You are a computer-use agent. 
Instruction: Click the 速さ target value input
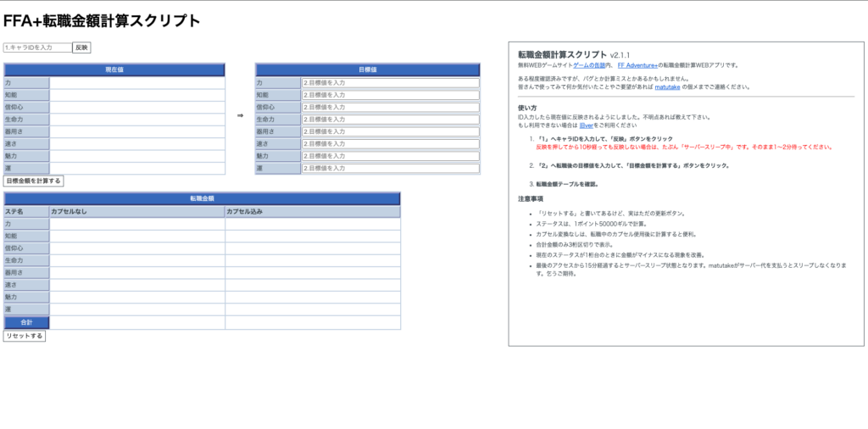[390, 144]
